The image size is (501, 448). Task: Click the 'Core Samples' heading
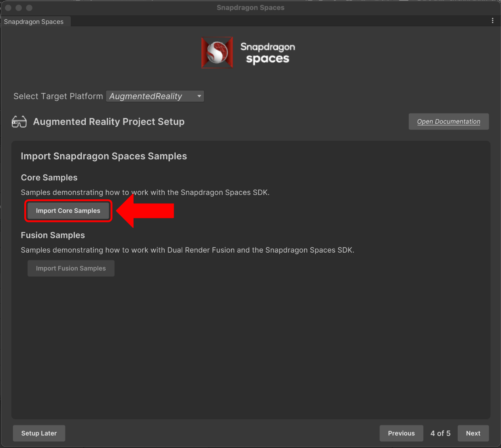point(49,178)
